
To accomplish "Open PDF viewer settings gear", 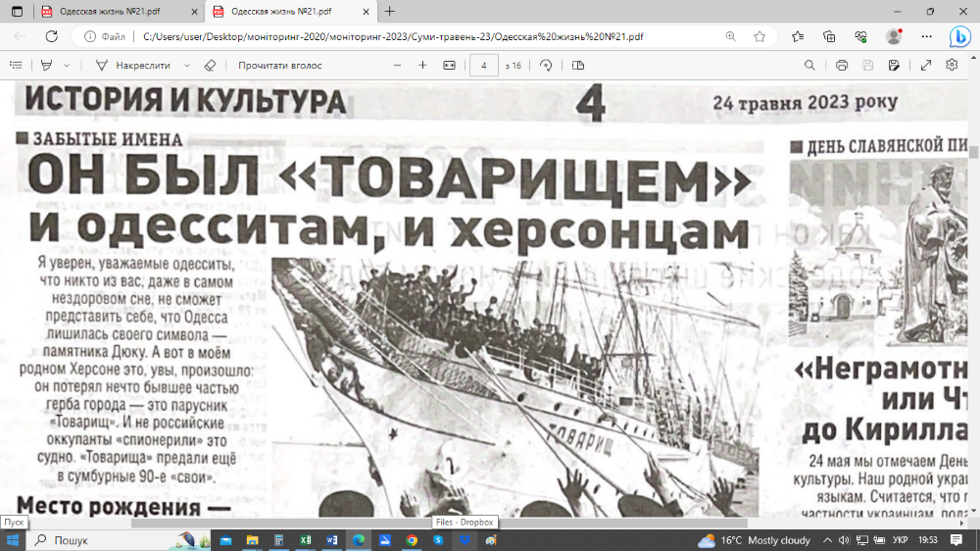I will click(x=952, y=65).
